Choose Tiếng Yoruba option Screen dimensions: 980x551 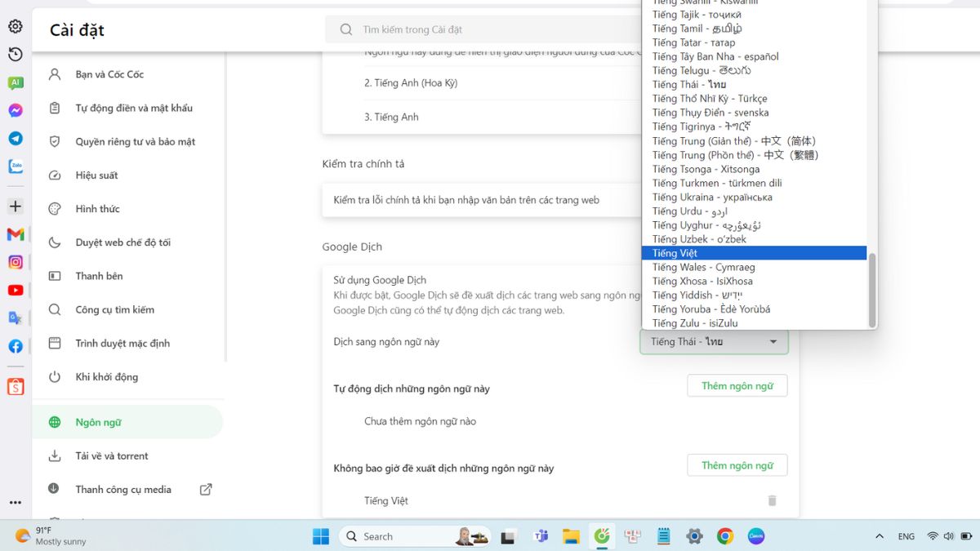754,309
